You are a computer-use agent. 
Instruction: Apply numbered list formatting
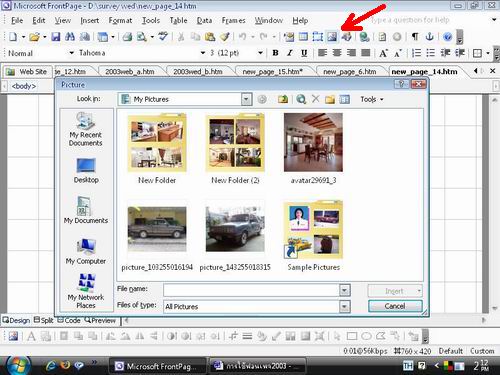(416, 53)
